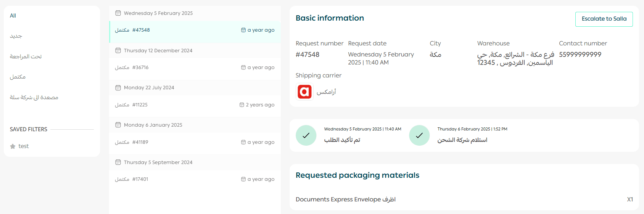Filter by مكتمل status in sidebar
Image resolution: width=644 pixels, height=214 pixels.
coord(18,77)
